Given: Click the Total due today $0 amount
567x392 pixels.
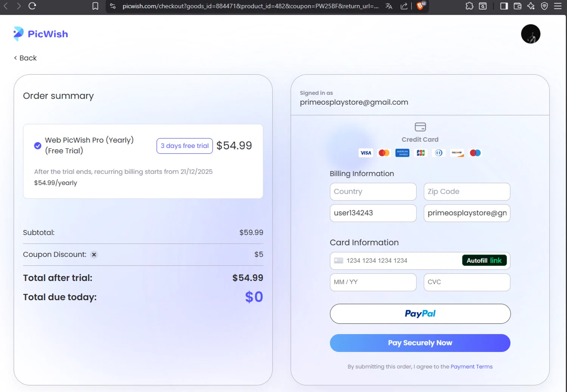Looking at the screenshot, I should pos(254,297).
